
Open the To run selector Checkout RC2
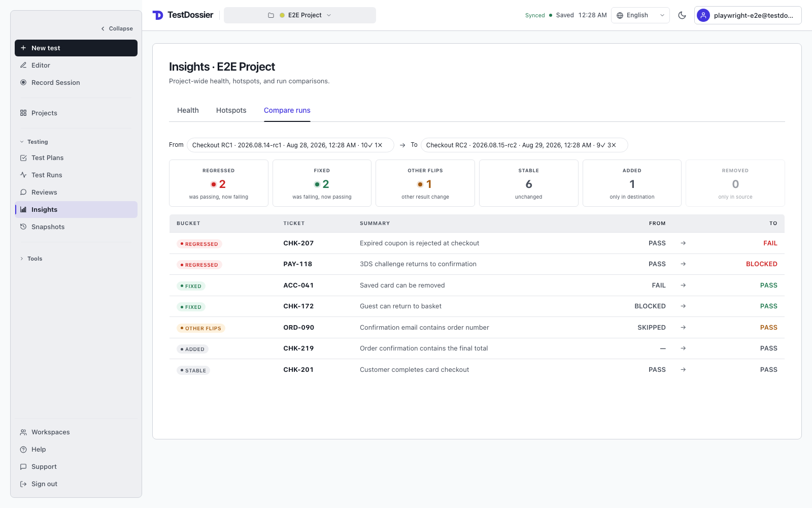click(524, 145)
